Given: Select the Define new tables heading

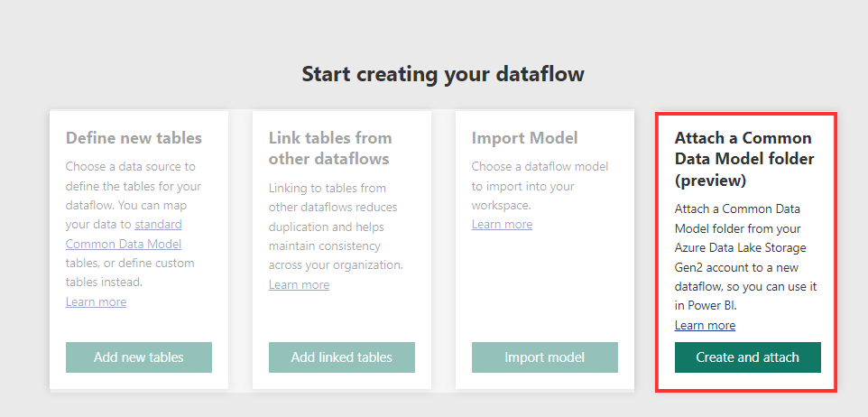Looking at the screenshot, I should pos(134,138).
